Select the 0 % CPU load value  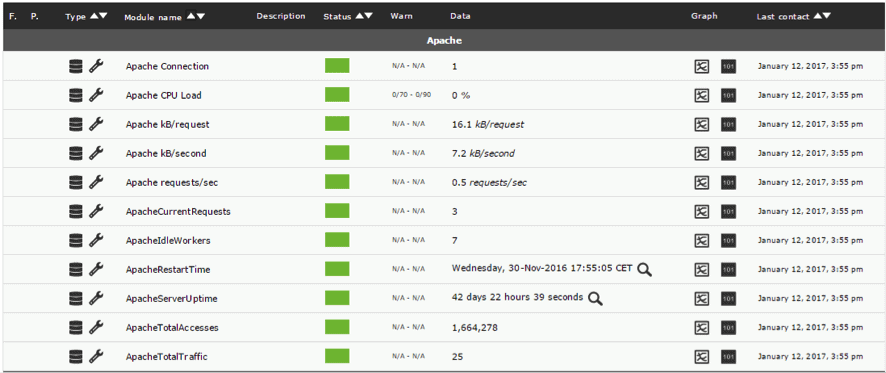[x=461, y=96]
